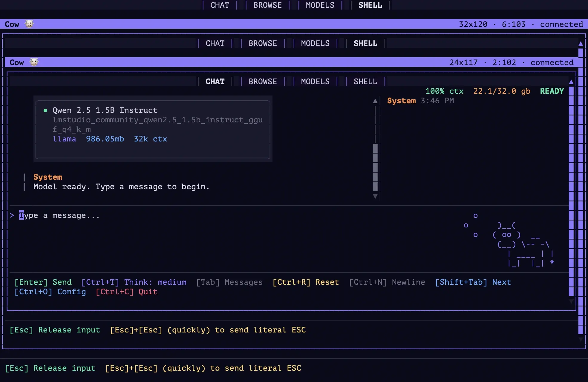Click the lmstudio_community model path text

(x=158, y=124)
